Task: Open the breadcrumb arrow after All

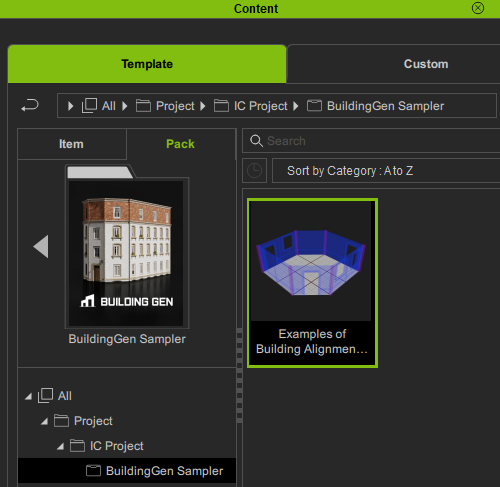Action: coord(125,106)
